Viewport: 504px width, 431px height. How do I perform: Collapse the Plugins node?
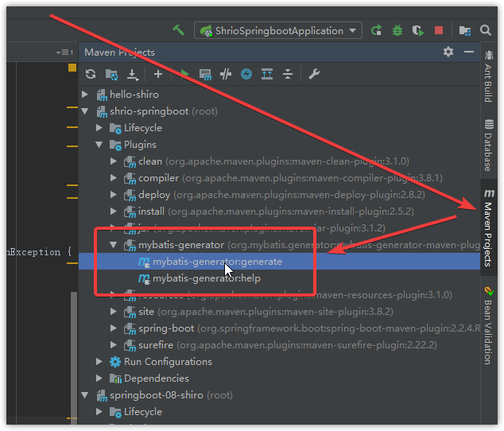point(99,145)
